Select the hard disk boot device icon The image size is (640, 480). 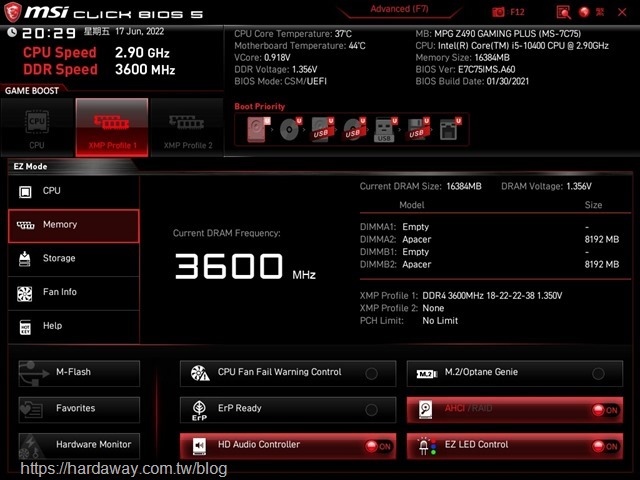click(x=258, y=130)
